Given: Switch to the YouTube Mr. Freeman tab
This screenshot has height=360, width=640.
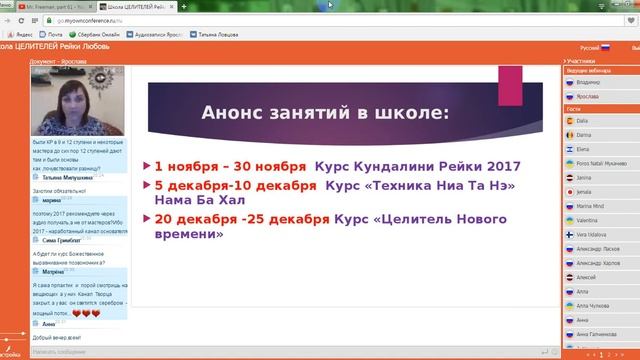Looking at the screenshot, I should click(x=55, y=7).
